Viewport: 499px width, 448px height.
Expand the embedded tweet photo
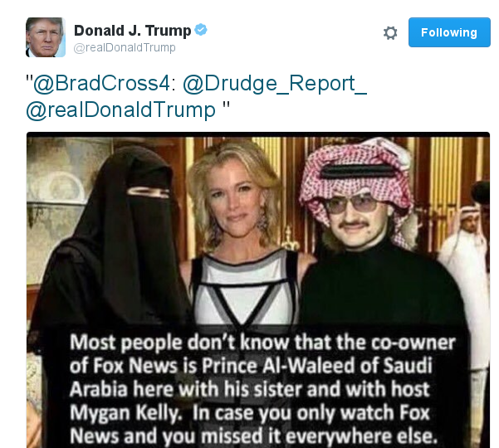click(258, 290)
